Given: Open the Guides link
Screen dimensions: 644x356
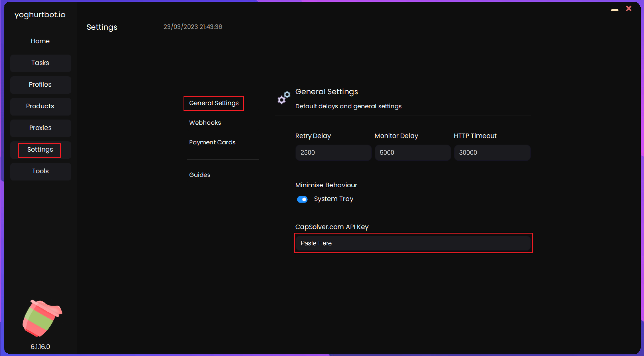Looking at the screenshot, I should [x=200, y=175].
